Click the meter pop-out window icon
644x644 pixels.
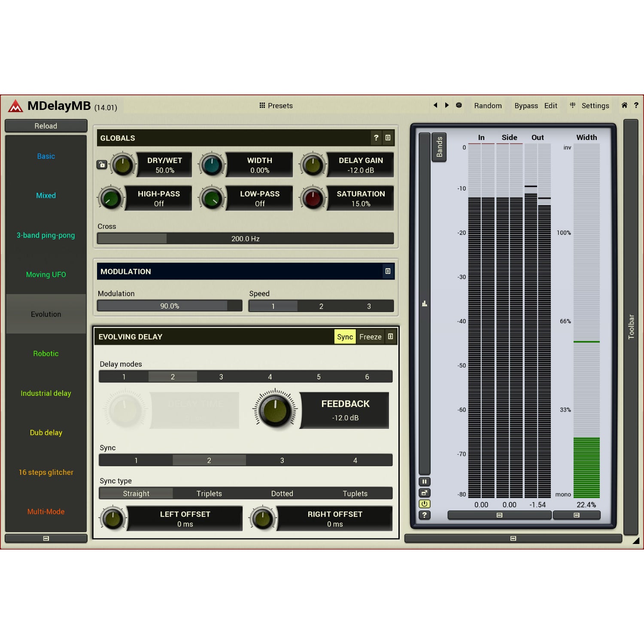click(424, 493)
